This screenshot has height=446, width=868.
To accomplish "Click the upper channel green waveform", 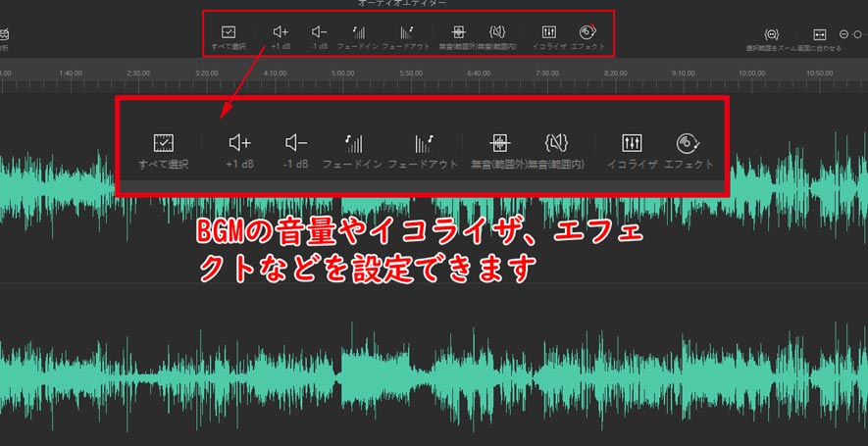I will pyautogui.click(x=59, y=181).
